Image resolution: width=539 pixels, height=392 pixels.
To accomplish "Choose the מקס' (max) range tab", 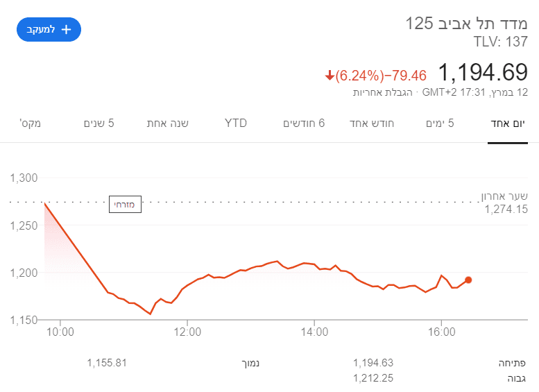I will coord(31,123).
